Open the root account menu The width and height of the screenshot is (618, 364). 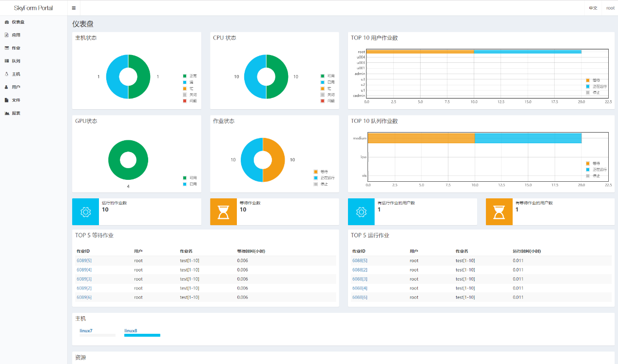[x=610, y=8]
